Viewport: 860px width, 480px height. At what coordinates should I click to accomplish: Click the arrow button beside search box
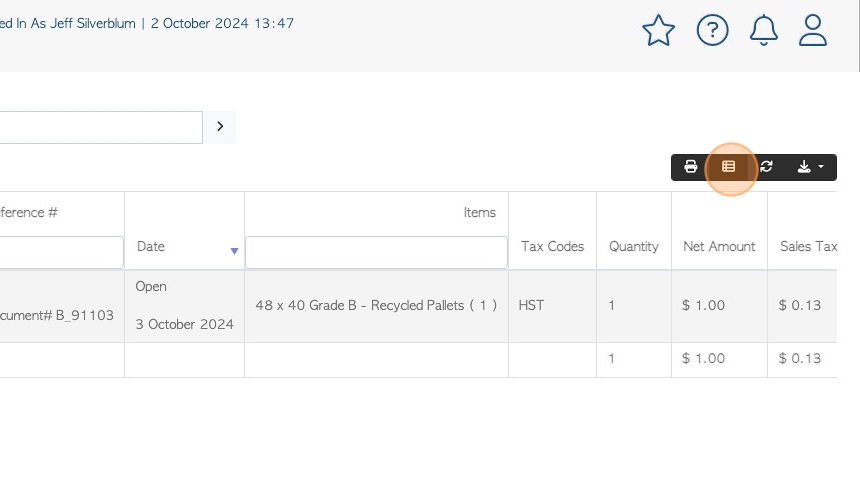click(x=220, y=127)
